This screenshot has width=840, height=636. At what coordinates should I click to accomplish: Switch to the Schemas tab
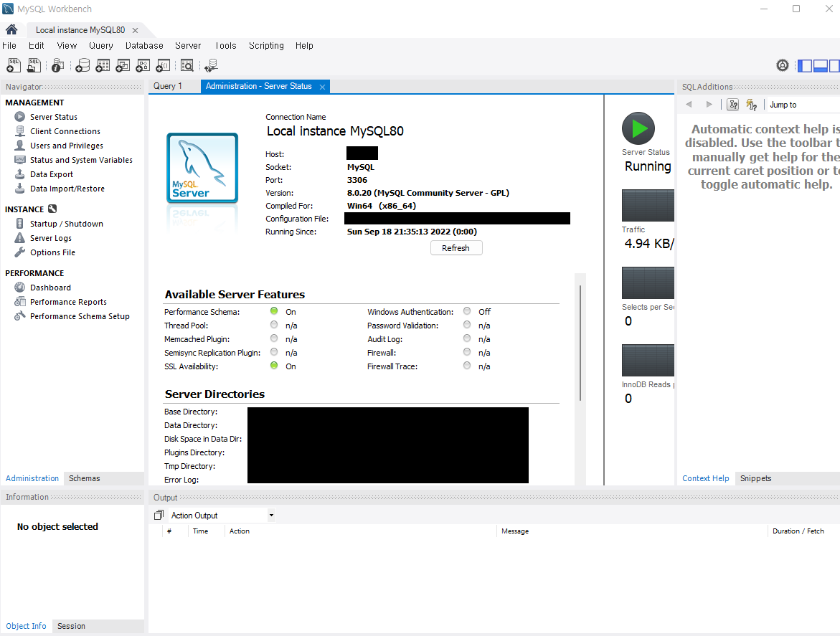click(85, 478)
